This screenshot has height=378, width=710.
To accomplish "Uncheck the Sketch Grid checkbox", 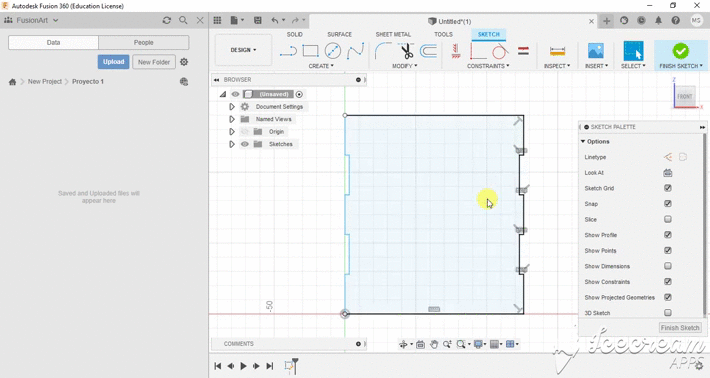I will pyautogui.click(x=668, y=188).
